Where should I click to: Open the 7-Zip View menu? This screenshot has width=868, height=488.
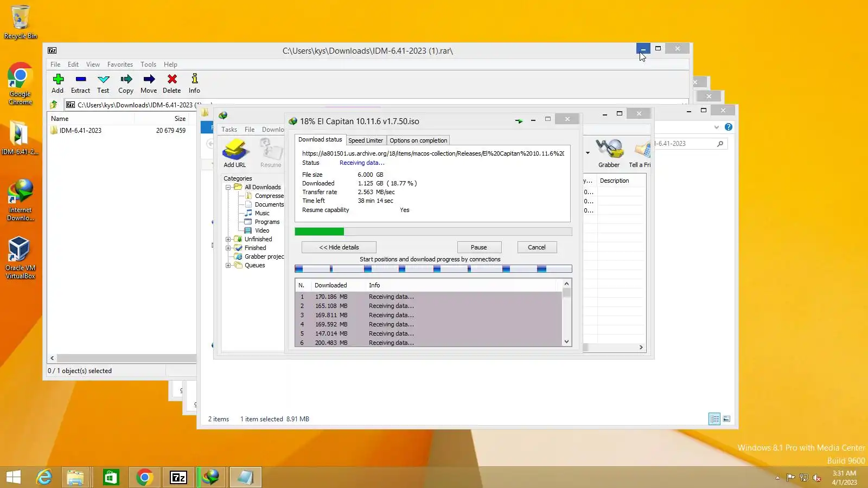click(93, 64)
